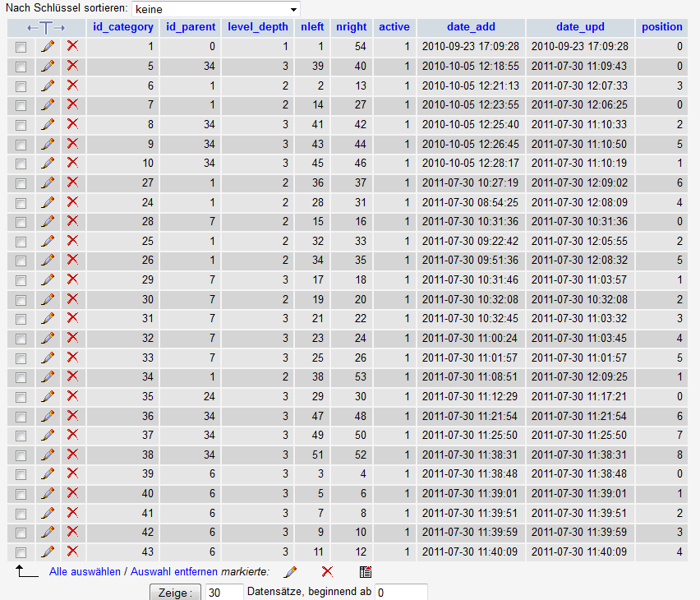Check the box for id_category 10
This screenshot has width=700, height=600.
click(21, 164)
